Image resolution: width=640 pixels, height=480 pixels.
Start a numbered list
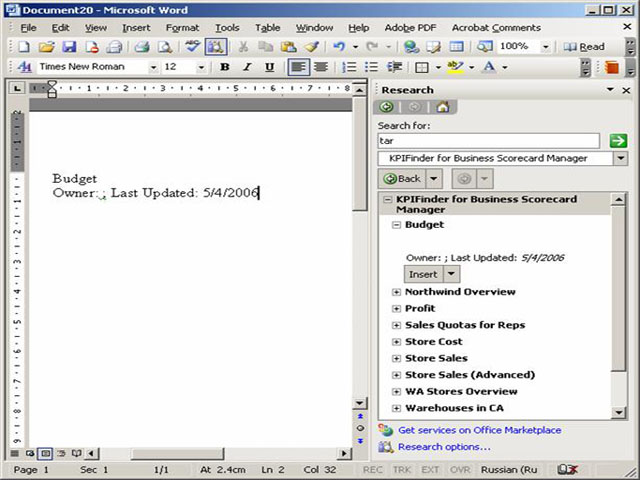pyautogui.click(x=349, y=67)
